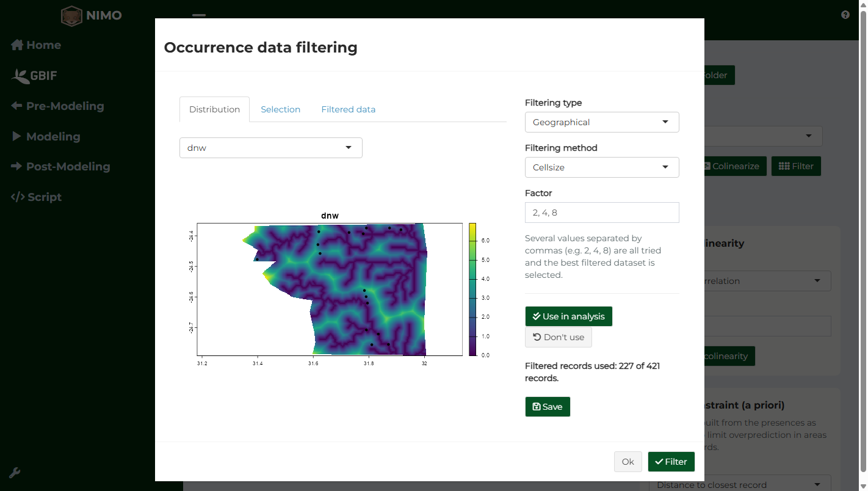Viewport: 868px width, 491px height.
Task: Click the 'Filtered records used' status text
Action: pyautogui.click(x=592, y=372)
